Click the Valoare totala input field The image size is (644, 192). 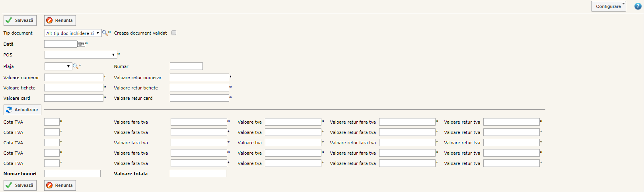(x=198, y=174)
